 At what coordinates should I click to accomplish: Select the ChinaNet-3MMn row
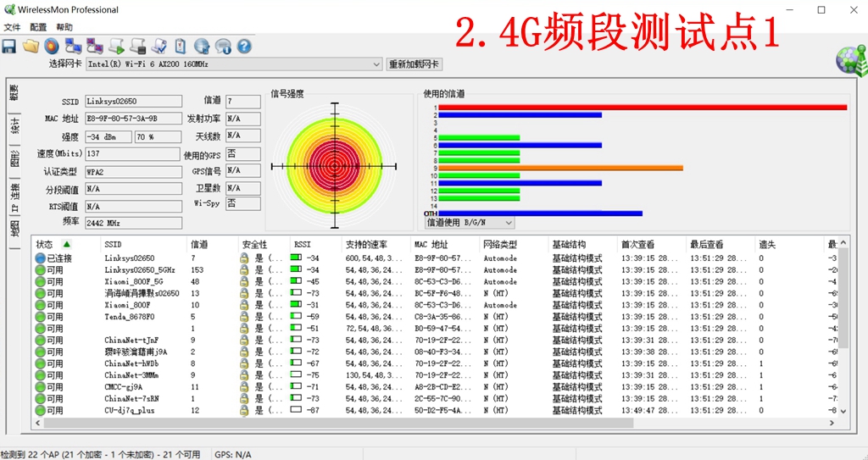[436, 375]
